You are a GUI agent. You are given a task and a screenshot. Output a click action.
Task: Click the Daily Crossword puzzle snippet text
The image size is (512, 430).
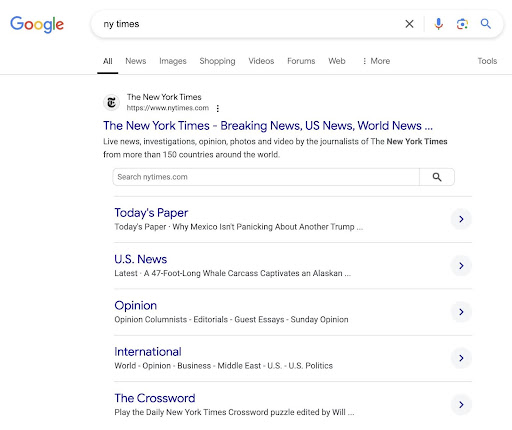[234, 412]
